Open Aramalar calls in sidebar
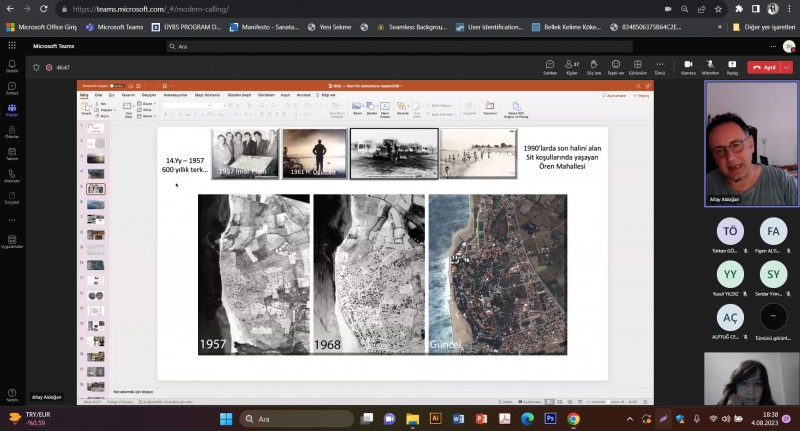 pos(12,177)
